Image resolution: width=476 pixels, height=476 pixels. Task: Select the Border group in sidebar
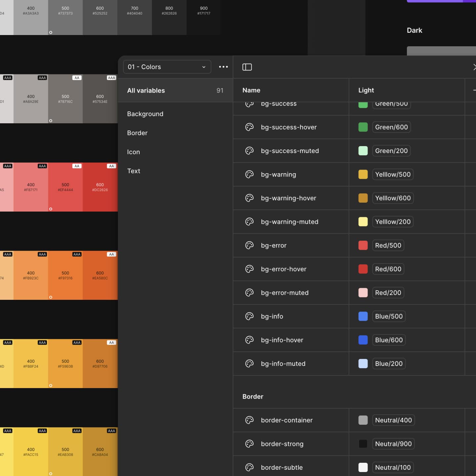pos(137,133)
